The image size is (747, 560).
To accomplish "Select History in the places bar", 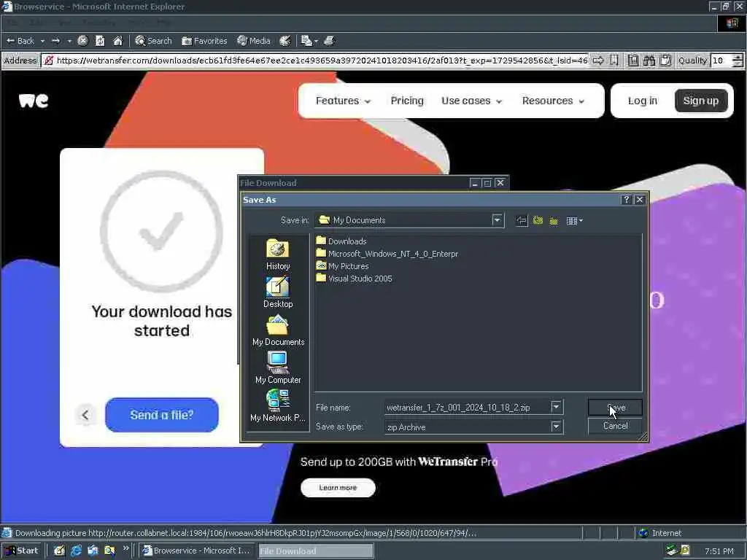I will click(x=278, y=254).
